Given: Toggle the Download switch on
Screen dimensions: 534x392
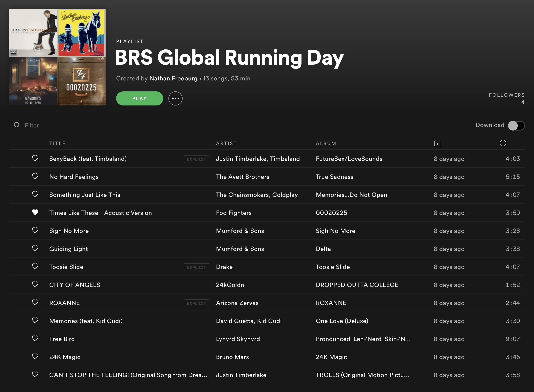Looking at the screenshot, I should pos(516,125).
